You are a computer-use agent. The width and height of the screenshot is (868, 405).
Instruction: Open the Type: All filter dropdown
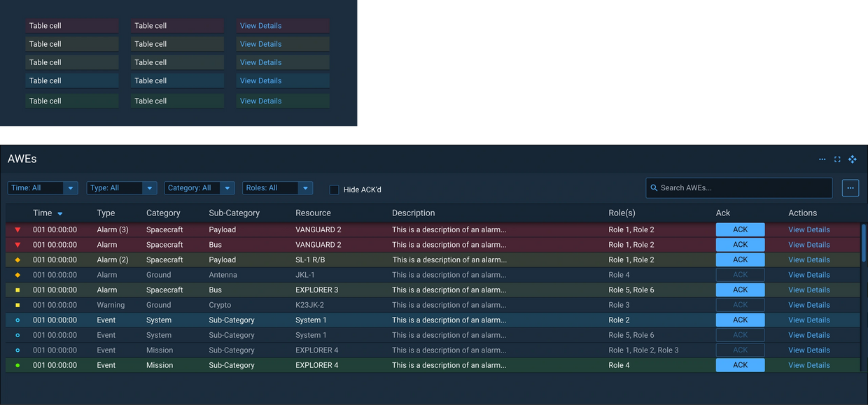tap(149, 188)
